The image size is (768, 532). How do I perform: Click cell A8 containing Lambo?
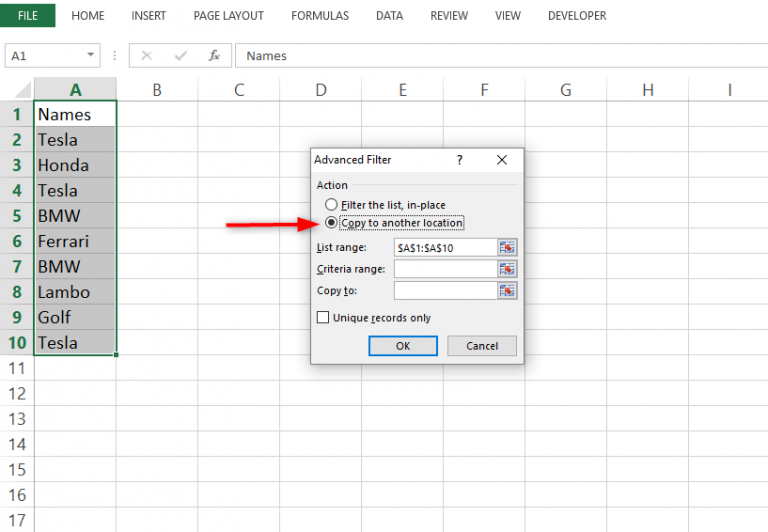click(75, 292)
